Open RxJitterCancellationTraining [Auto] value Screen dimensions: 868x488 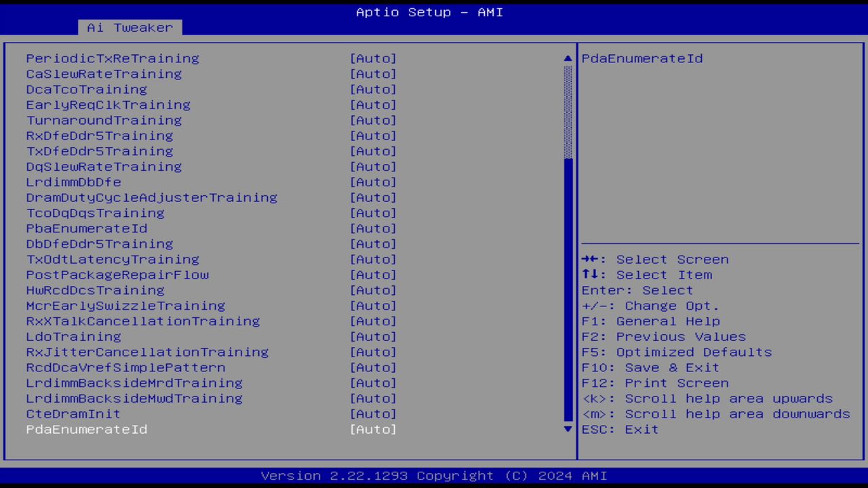tap(373, 352)
